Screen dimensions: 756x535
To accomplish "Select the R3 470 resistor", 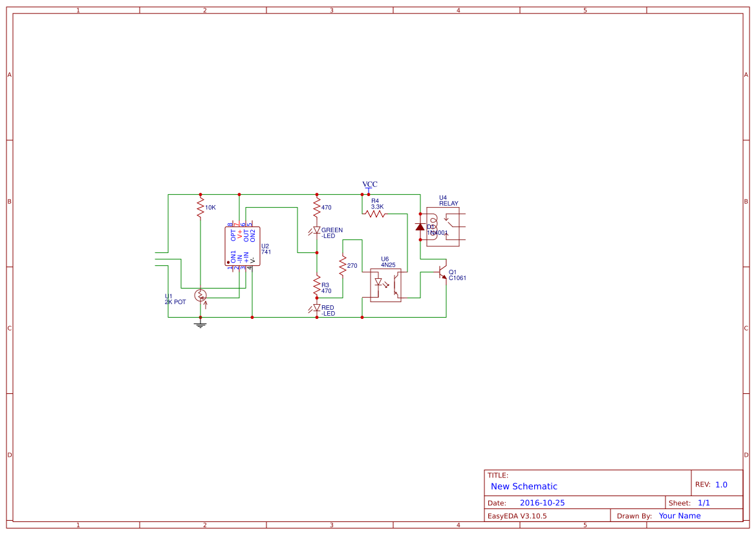I will click(316, 285).
